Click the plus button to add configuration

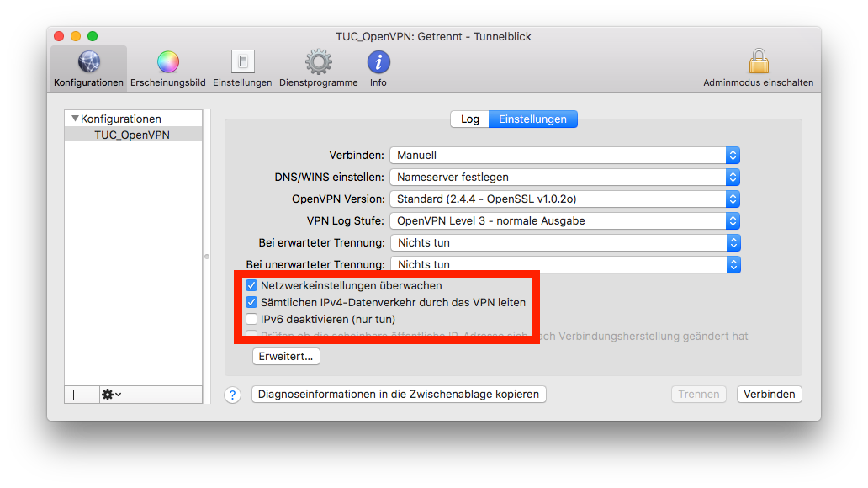(73, 395)
